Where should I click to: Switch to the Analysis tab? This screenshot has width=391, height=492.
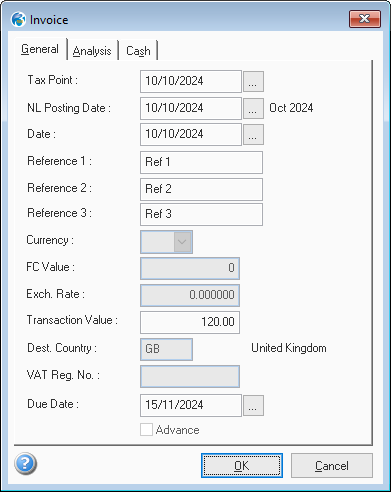pos(92,51)
